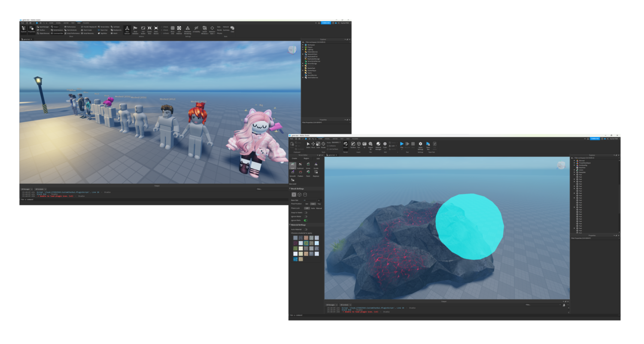Select the Subtract terrain sculpt tool

(x=300, y=166)
